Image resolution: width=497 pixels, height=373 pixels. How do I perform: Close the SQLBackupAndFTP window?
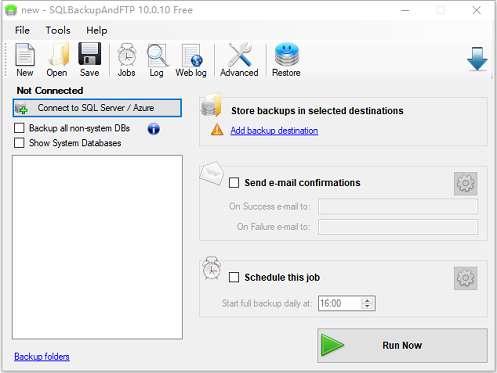click(x=477, y=10)
